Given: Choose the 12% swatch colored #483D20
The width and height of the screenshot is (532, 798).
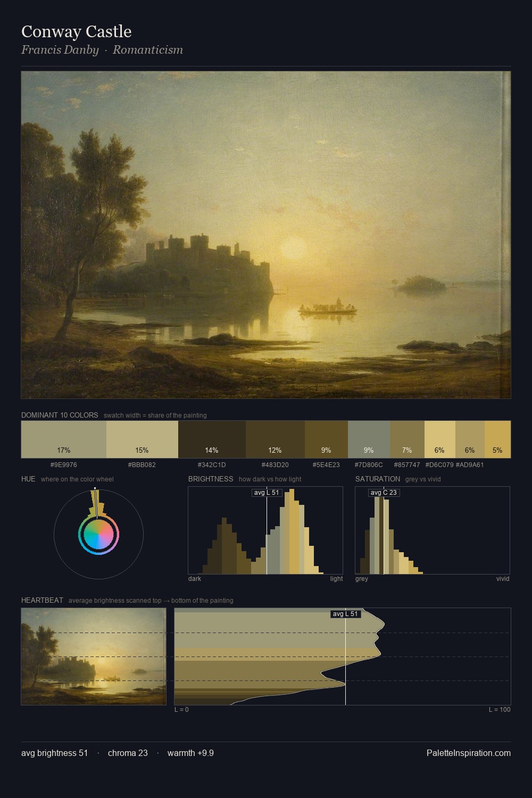Looking at the screenshot, I should pyautogui.click(x=275, y=439).
